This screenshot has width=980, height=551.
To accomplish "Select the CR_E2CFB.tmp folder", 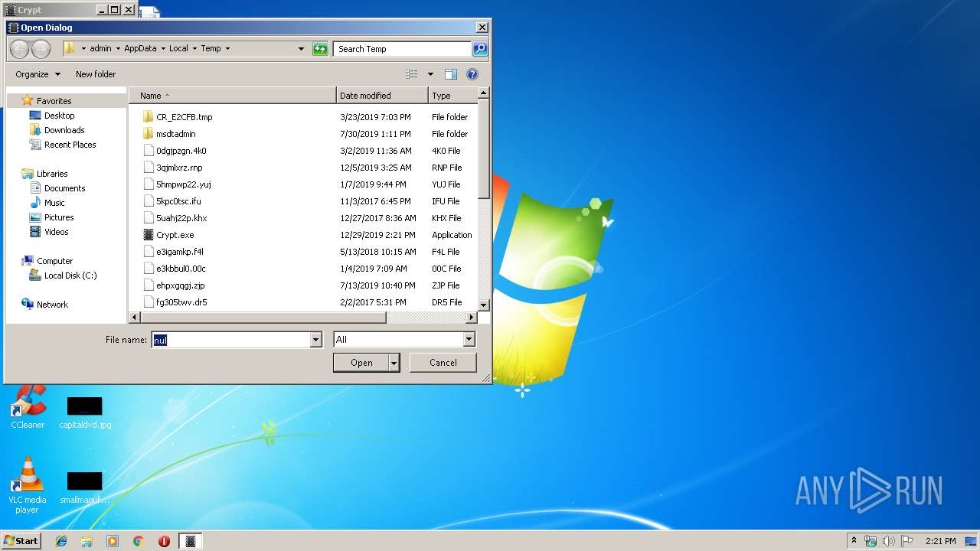I will 184,117.
